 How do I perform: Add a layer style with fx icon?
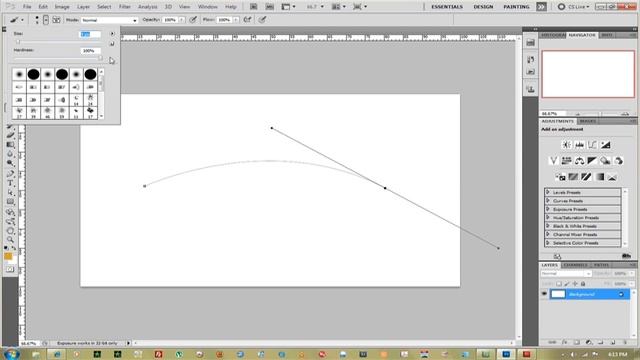(x=564, y=342)
